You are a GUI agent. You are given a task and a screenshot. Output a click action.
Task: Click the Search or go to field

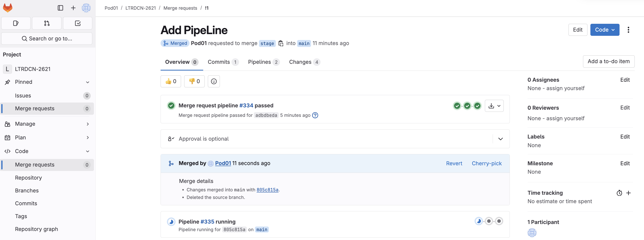47,39
